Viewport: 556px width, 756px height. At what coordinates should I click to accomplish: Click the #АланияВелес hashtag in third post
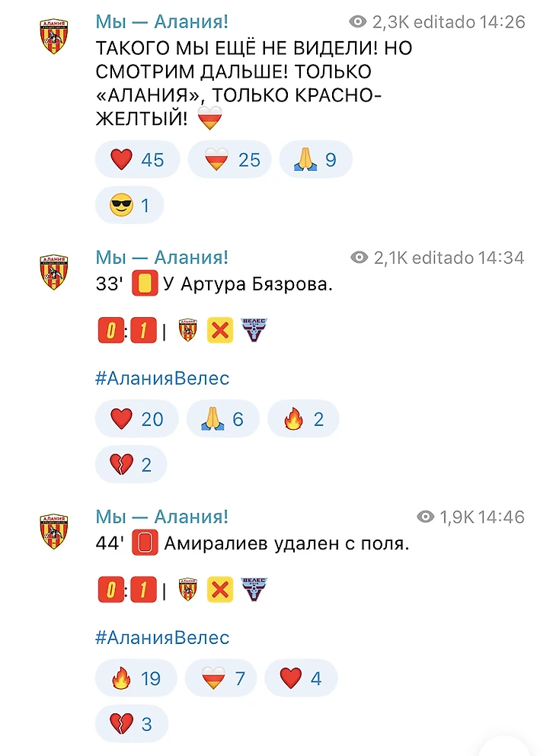pos(161,636)
